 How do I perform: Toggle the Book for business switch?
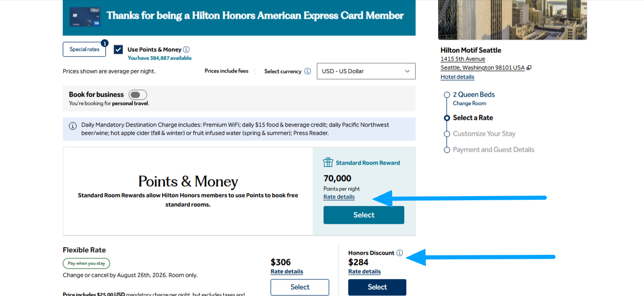click(x=138, y=95)
